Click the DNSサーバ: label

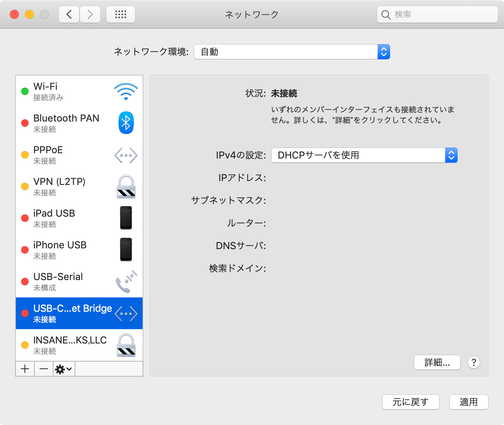[241, 246]
